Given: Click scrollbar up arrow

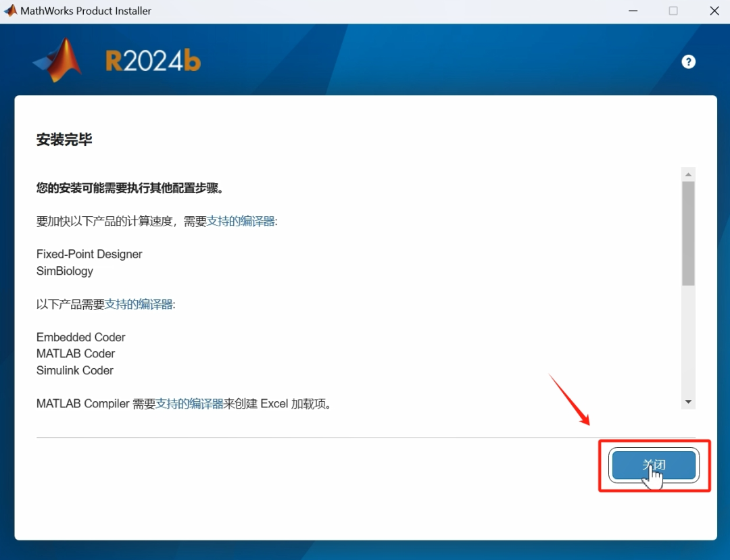Looking at the screenshot, I should click(688, 174).
